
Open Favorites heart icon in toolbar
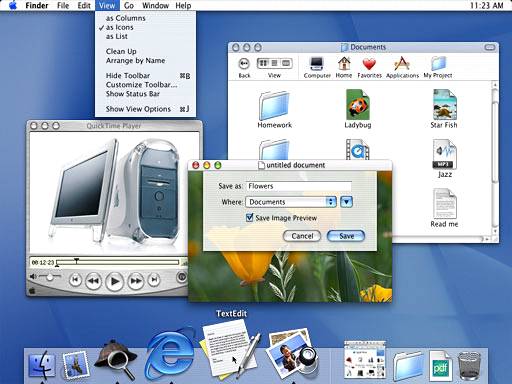click(369, 67)
